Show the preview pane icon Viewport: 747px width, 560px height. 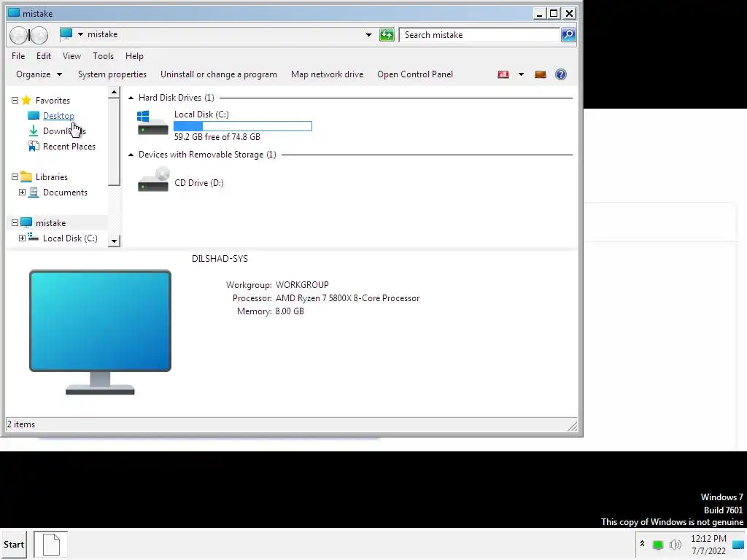pyautogui.click(x=541, y=74)
